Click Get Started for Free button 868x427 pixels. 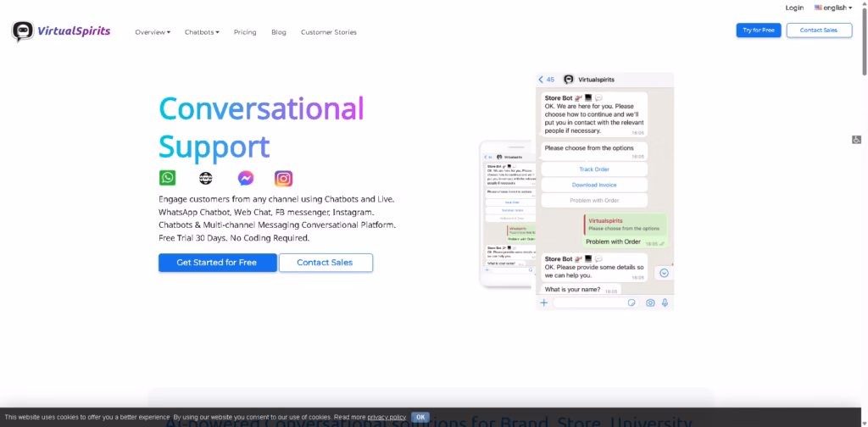(x=218, y=263)
